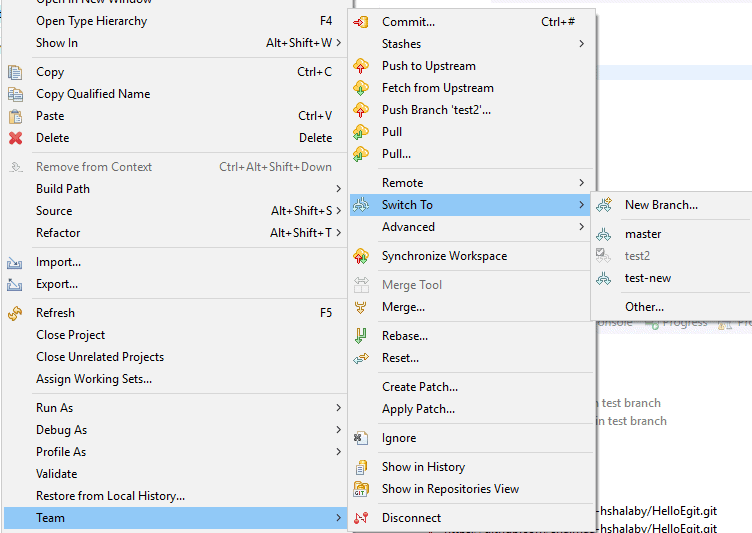This screenshot has height=533, width=752.
Task: Expand the Remote submenu arrow
Action: coord(581,183)
